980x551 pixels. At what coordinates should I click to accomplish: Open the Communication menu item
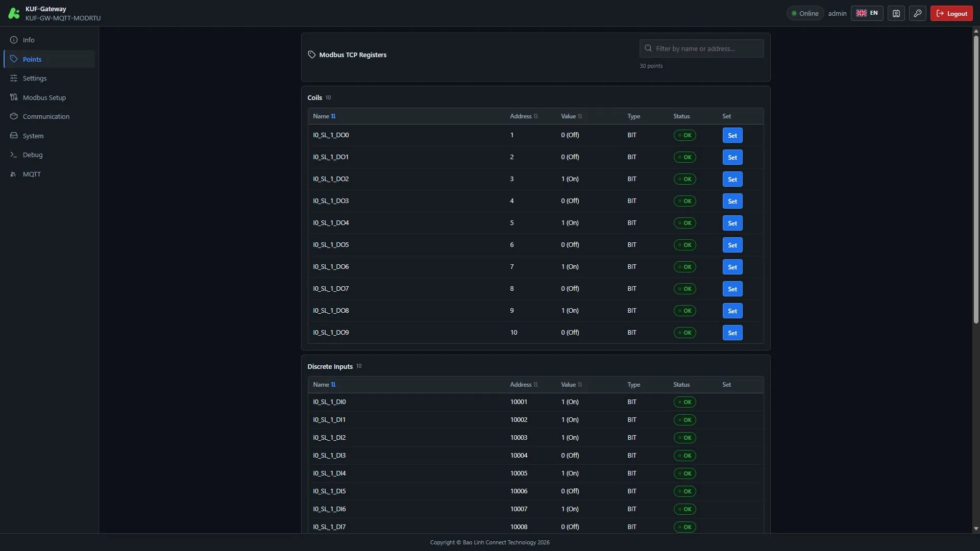[49, 116]
